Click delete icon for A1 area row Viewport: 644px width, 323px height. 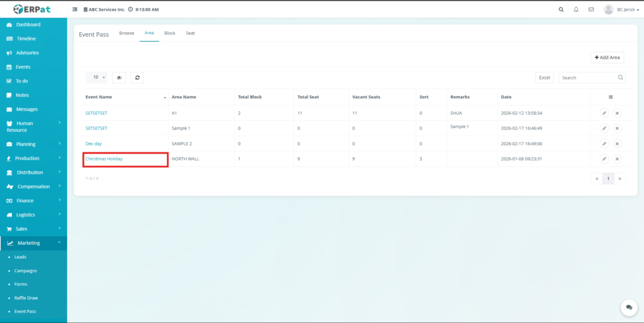[x=617, y=113]
